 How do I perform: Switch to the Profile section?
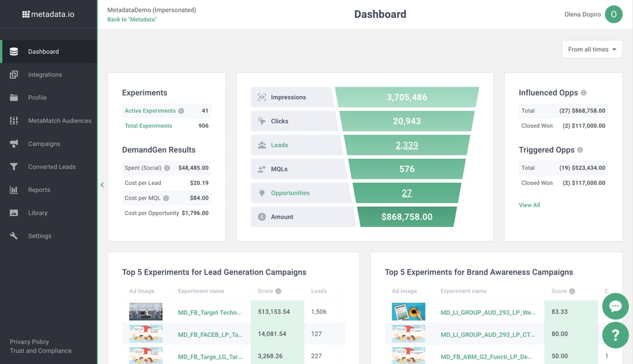point(13,97)
